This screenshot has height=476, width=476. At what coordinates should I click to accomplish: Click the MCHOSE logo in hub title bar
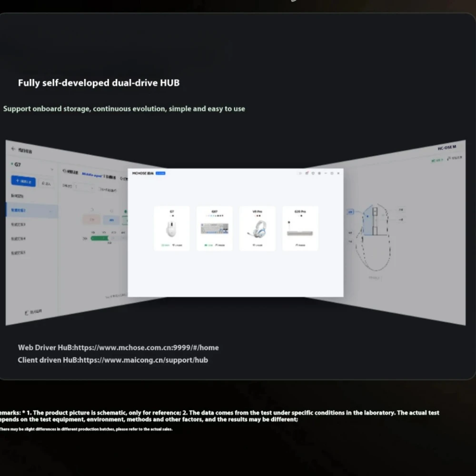tap(143, 173)
